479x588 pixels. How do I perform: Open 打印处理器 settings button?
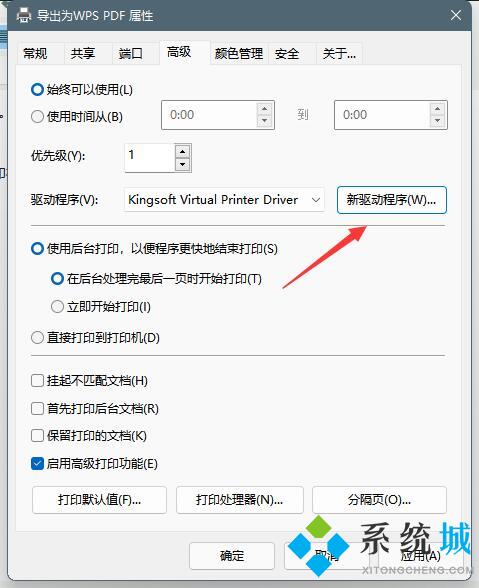240,500
